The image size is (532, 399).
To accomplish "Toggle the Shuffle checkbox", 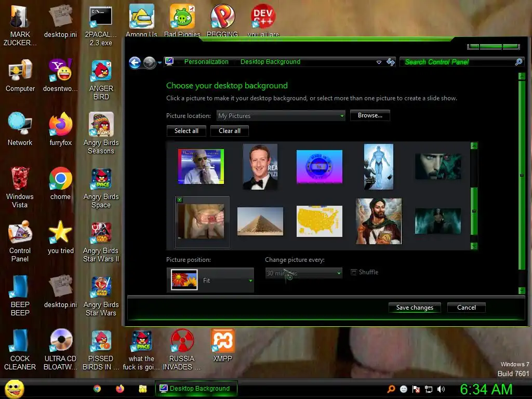I will (353, 272).
